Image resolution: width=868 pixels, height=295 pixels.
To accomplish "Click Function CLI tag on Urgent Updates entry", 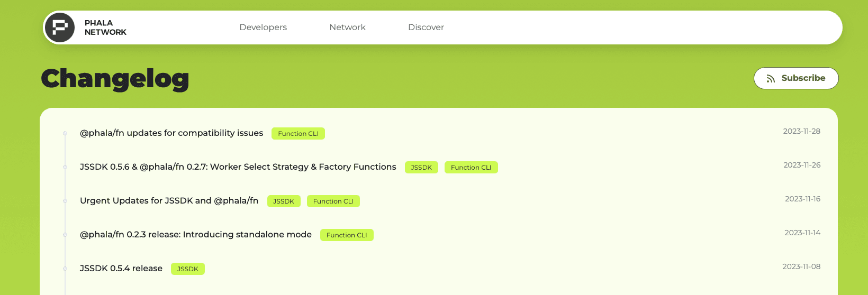I will 333,201.
